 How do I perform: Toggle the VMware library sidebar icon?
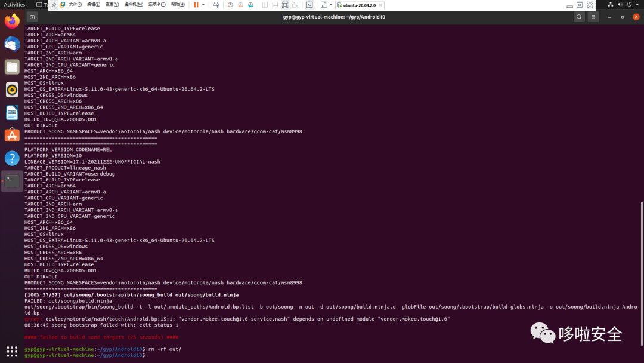(265, 5)
